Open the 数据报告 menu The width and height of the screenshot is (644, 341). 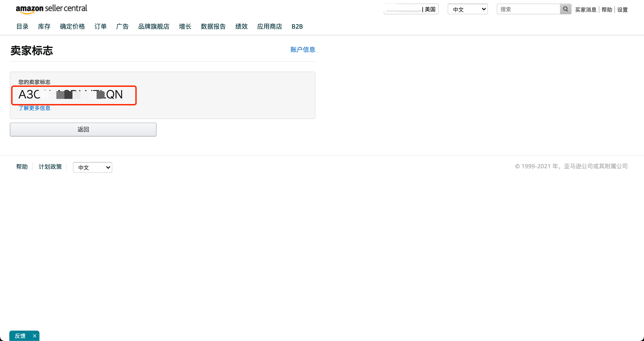[x=213, y=27]
